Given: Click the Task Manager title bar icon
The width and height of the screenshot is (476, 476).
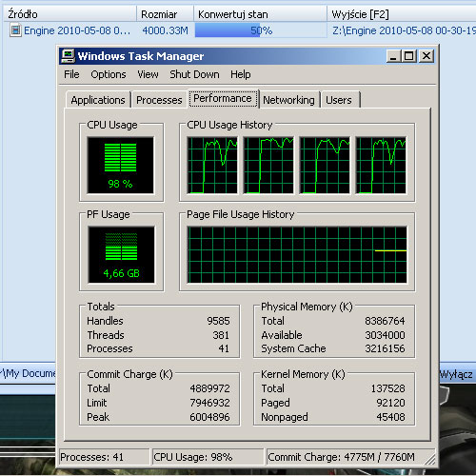Looking at the screenshot, I should click(68, 56).
